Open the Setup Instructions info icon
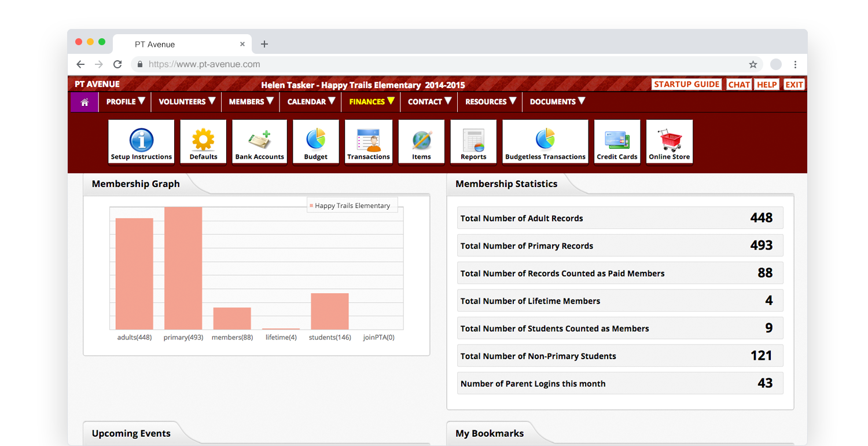This screenshot has width=868, height=446. (x=141, y=142)
